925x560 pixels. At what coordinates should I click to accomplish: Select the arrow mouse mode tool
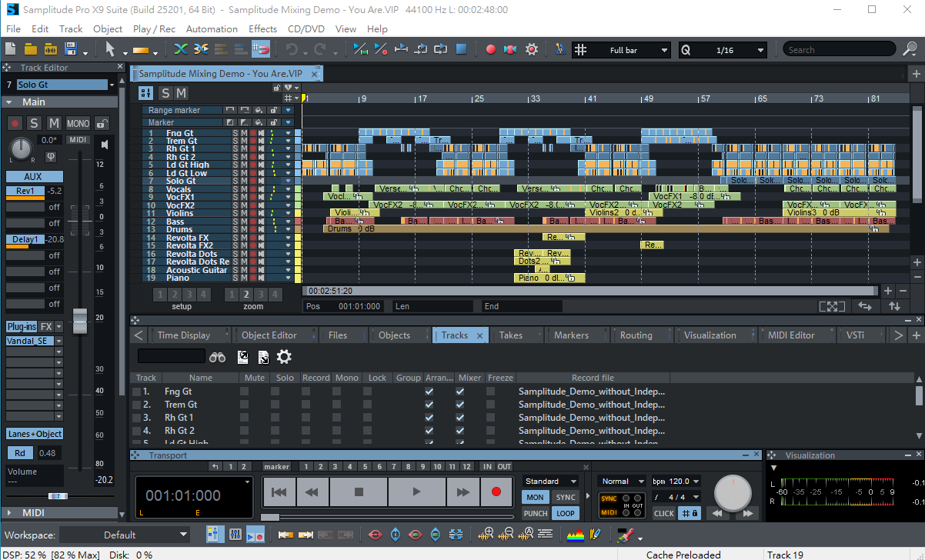click(110, 49)
